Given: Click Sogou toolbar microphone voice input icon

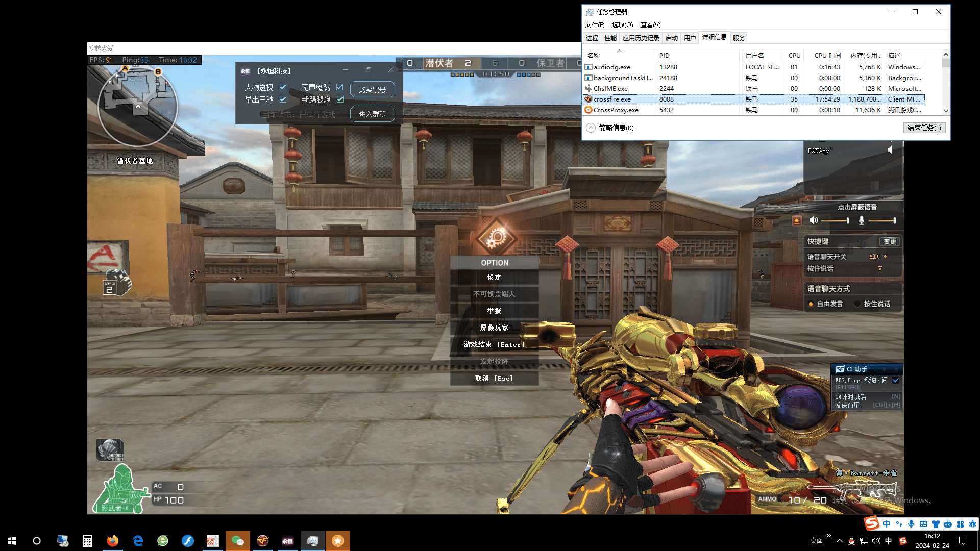Looking at the screenshot, I should (911, 524).
